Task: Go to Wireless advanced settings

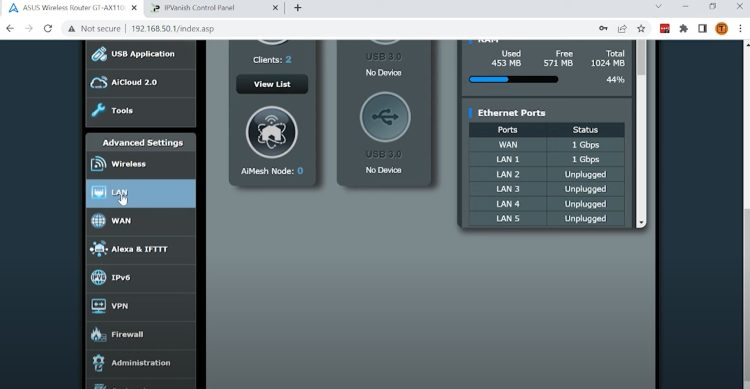Action: [141, 164]
